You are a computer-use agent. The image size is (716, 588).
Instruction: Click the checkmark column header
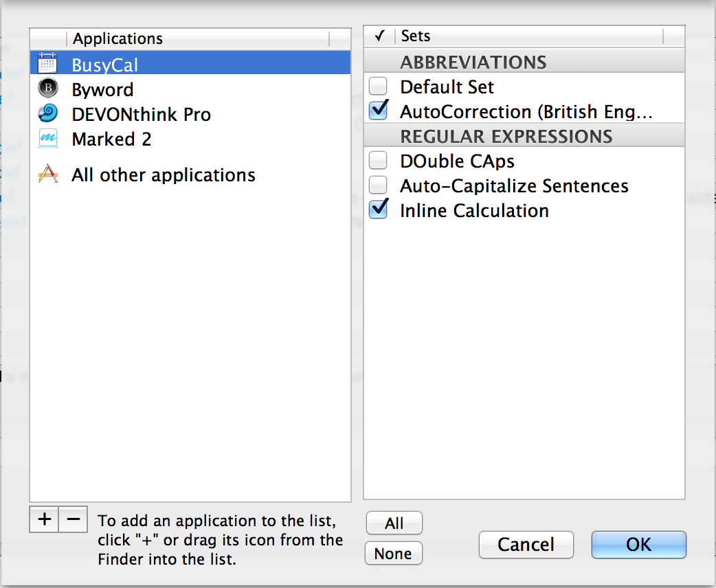click(x=379, y=36)
